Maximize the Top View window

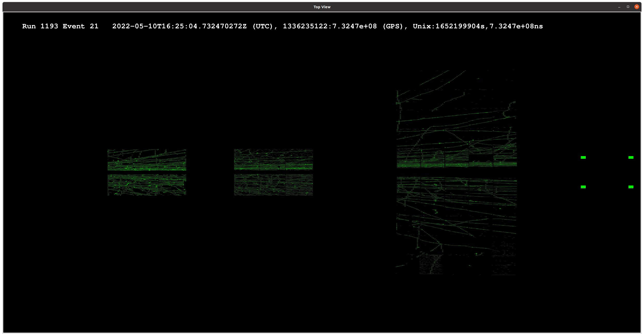coord(628,7)
